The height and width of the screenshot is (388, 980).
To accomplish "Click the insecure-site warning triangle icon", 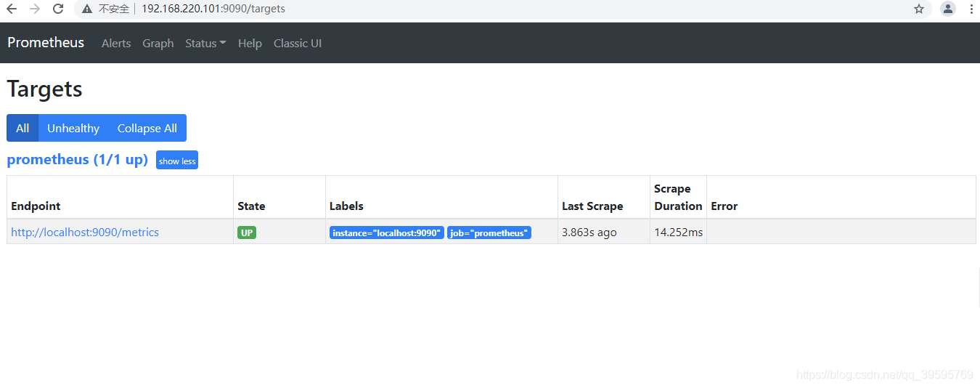I will (87, 9).
